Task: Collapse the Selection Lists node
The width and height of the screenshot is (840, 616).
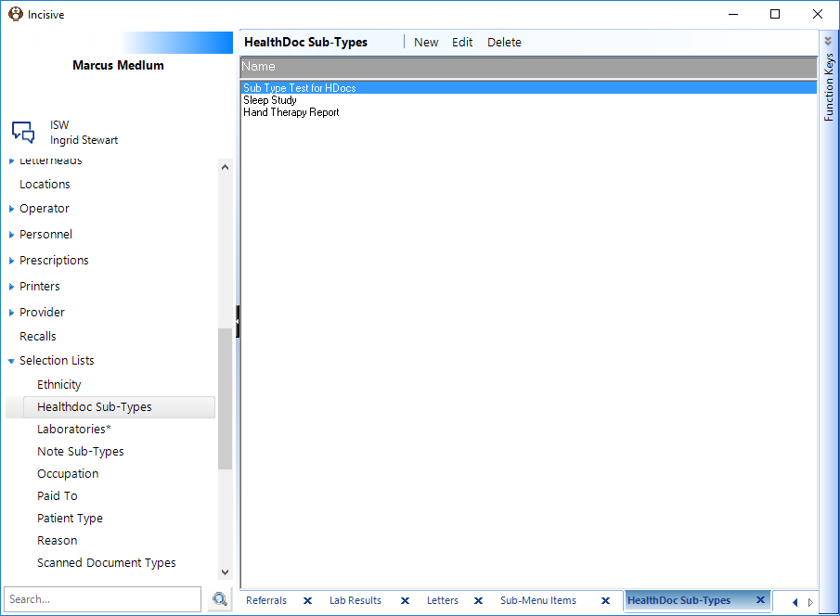Action: (x=11, y=361)
